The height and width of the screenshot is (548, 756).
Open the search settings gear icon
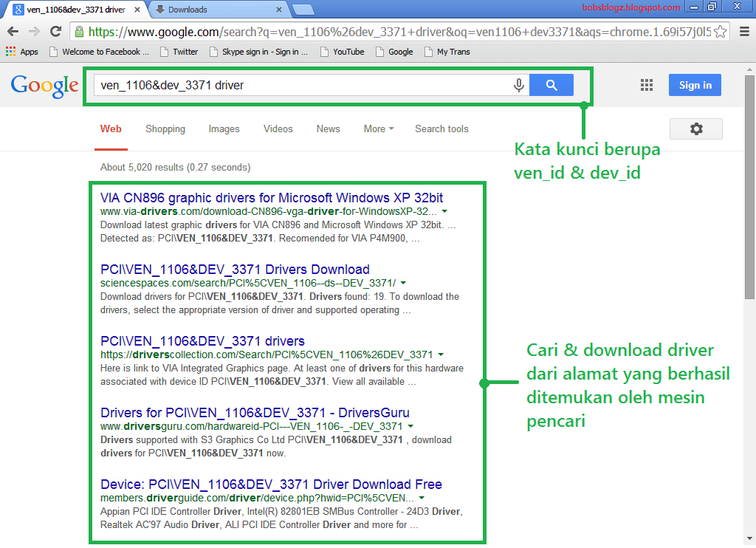[x=696, y=129]
